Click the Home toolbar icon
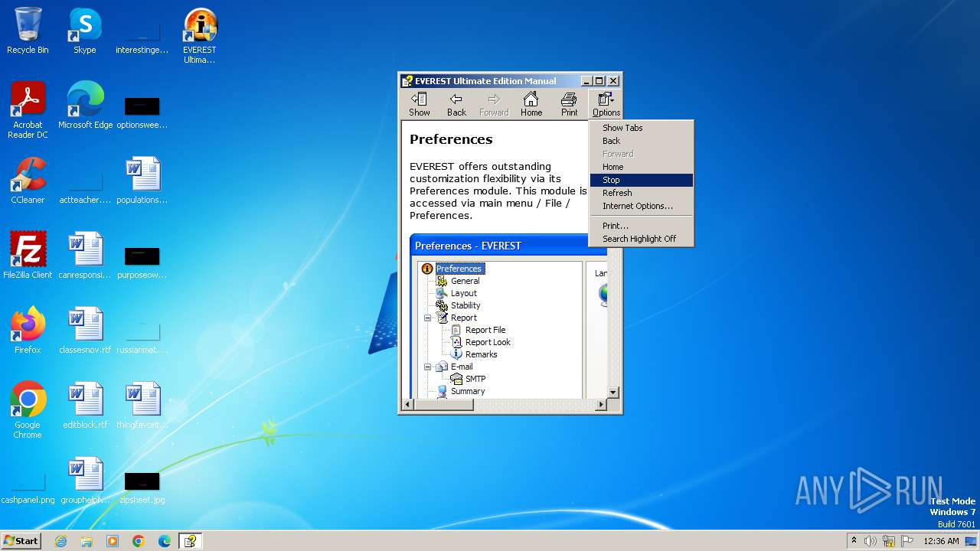The height and width of the screenshot is (551, 980). click(x=531, y=104)
